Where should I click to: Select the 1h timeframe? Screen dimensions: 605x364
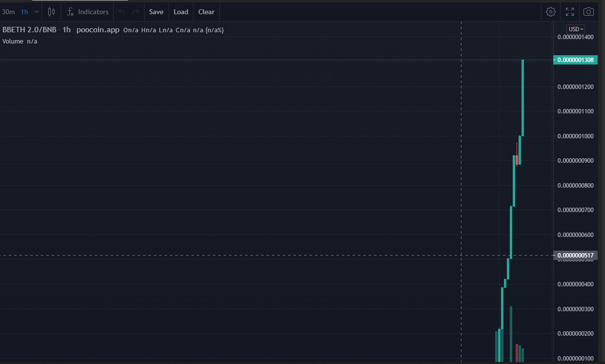pos(24,12)
